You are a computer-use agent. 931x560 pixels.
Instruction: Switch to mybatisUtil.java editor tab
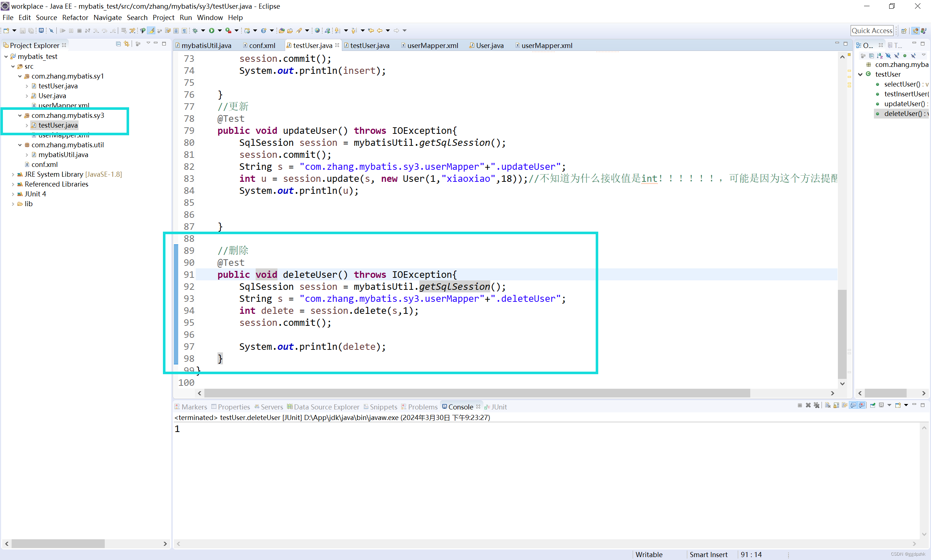[203, 45]
